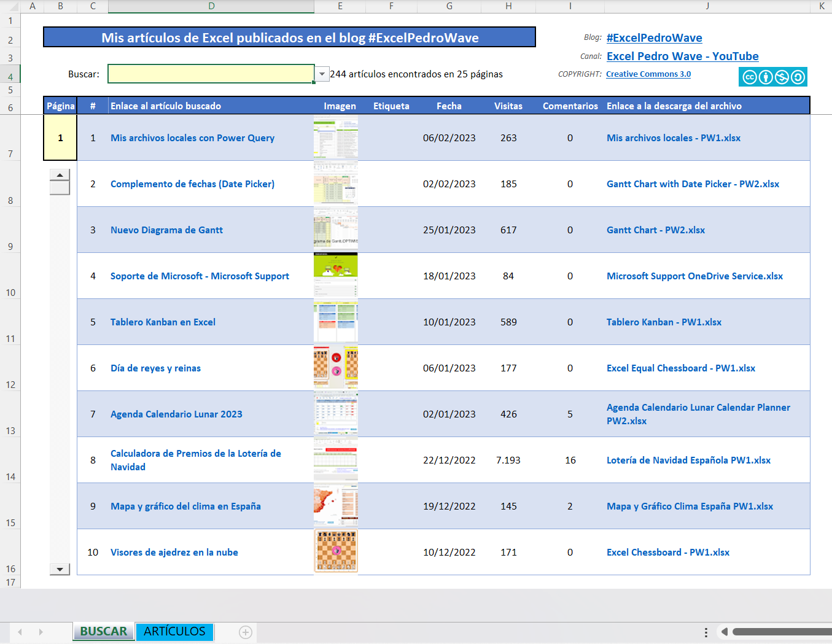Click page spinner down arrow

(60, 569)
